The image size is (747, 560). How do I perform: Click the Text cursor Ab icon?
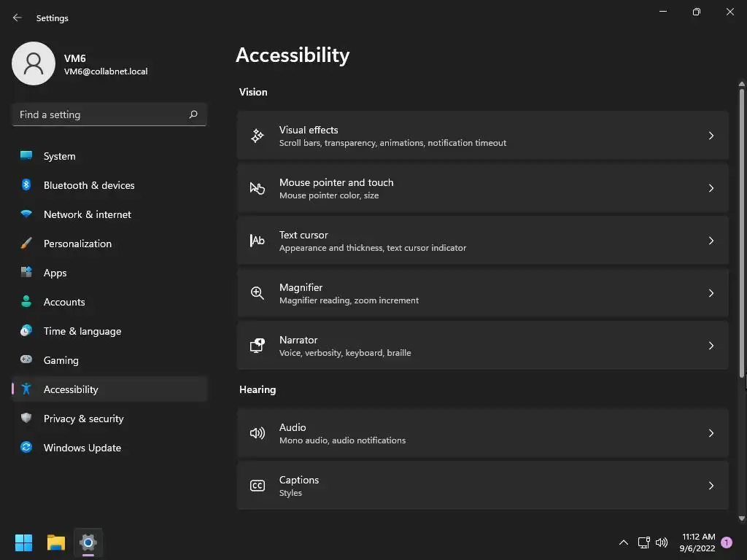(257, 241)
